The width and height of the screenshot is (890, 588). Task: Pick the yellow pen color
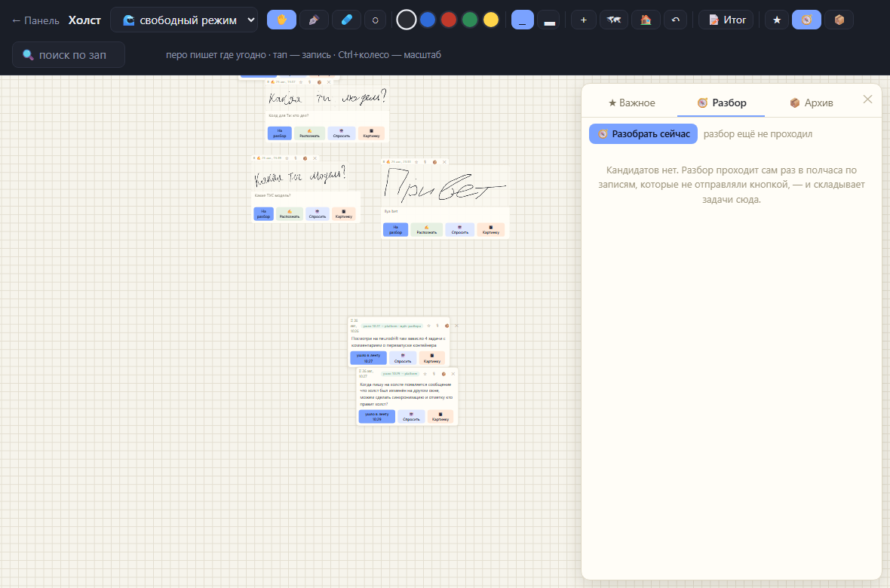coord(491,20)
